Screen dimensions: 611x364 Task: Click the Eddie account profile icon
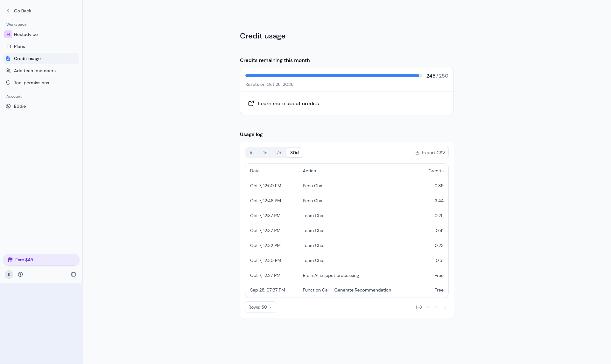coord(8,106)
